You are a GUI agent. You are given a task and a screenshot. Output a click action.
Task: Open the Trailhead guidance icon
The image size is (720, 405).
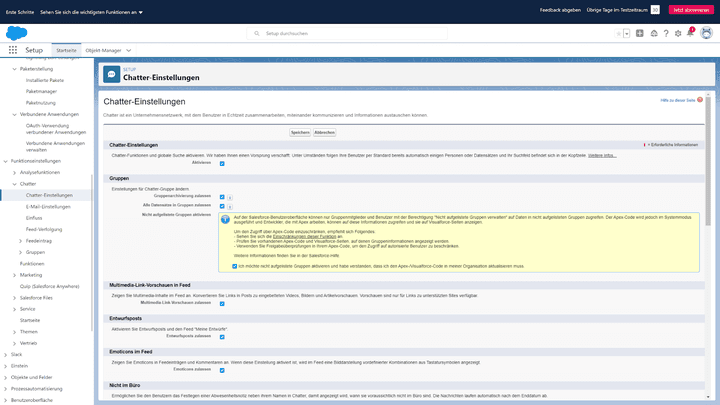click(653, 33)
